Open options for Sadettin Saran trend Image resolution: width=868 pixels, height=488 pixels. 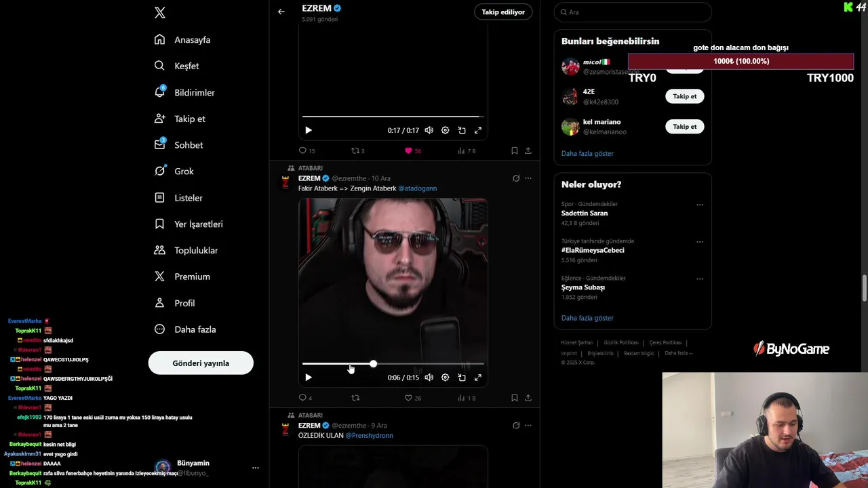click(700, 205)
